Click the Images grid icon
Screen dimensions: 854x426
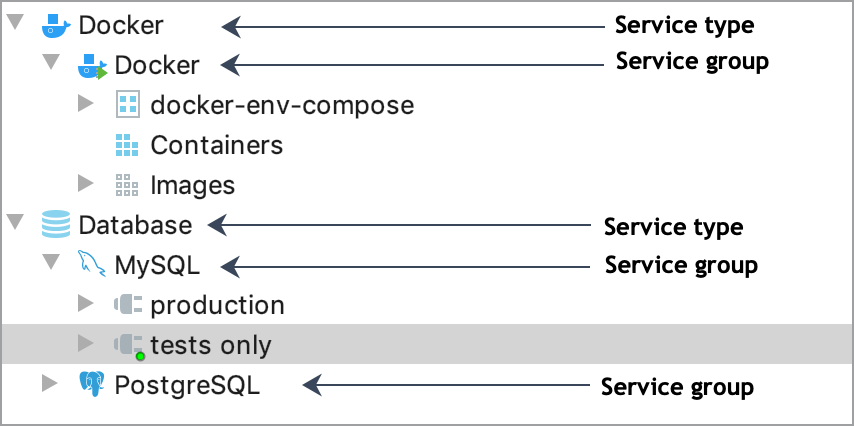pyautogui.click(x=127, y=185)
